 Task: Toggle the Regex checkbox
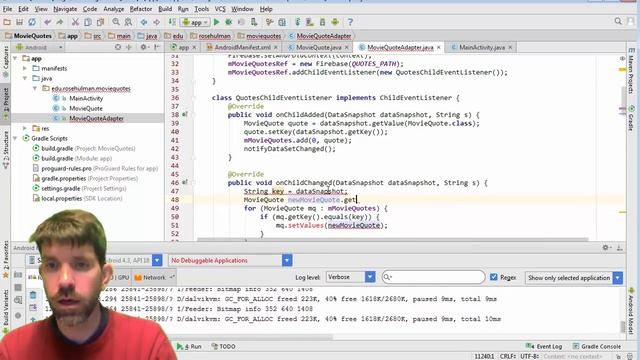[x=493, y=277]
